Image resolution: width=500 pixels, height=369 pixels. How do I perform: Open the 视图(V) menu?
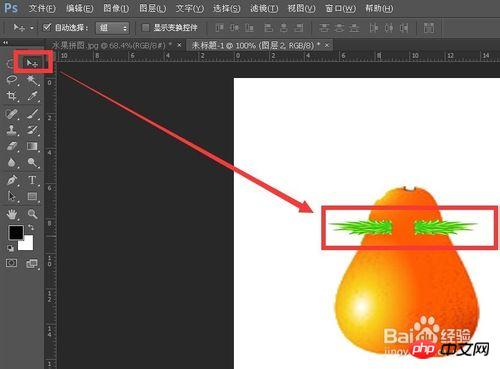pos(301,8)
